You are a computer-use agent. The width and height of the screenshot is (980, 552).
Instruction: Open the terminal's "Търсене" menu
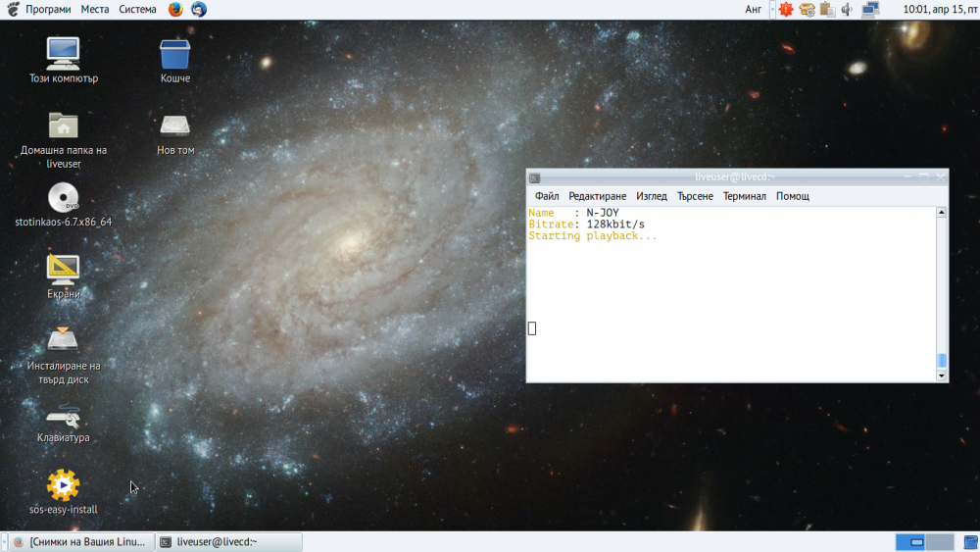pyautogui.click(x=695, y=196)
